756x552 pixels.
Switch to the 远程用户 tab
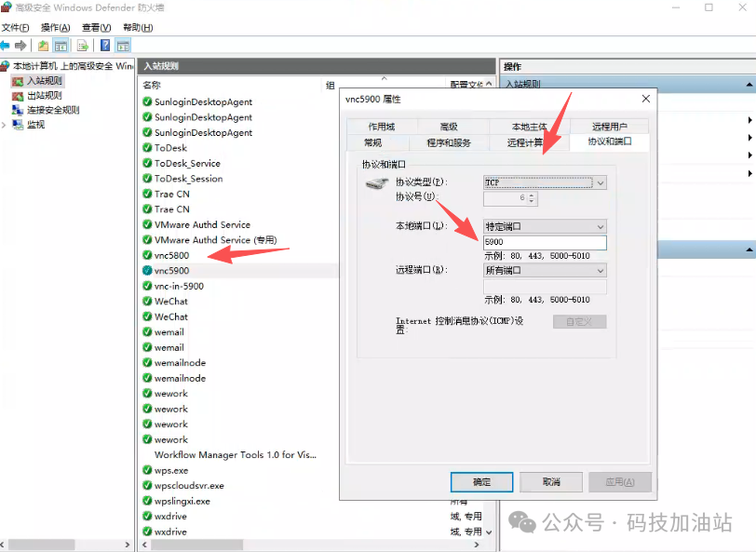(610, 127)
